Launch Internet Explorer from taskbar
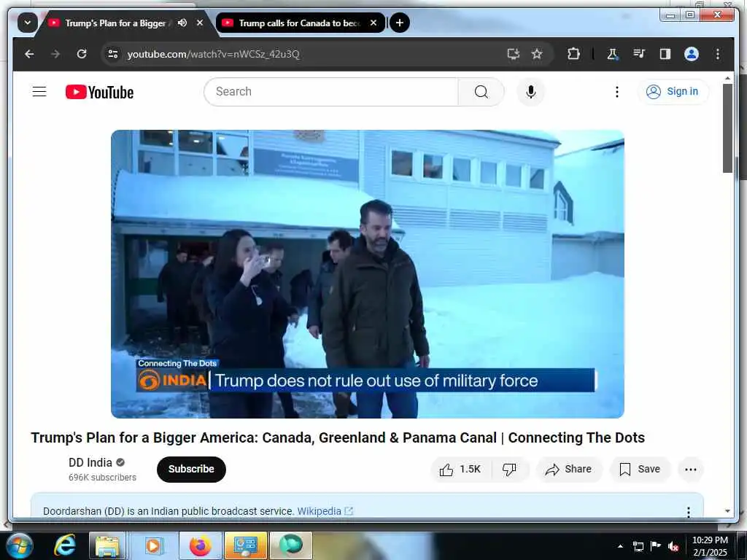The width and height of the screenshot is (747, 560). pos(65,545)
